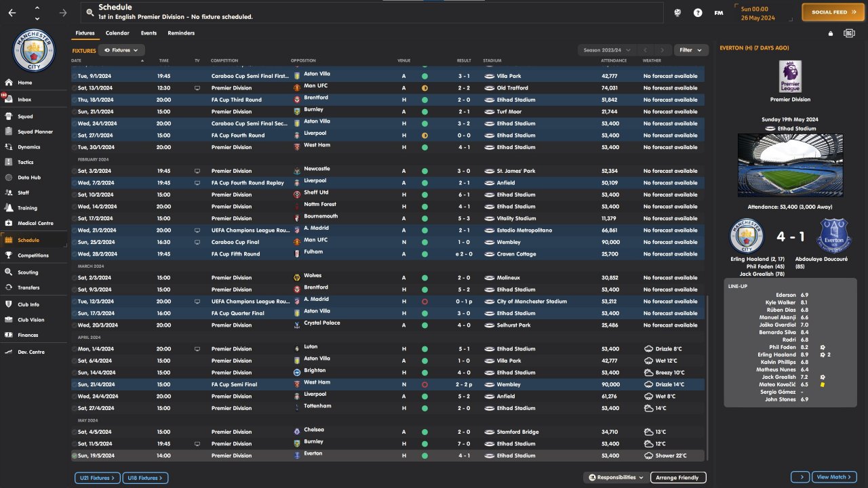Image resolution: width=868 pixels, height=488 pixels.
Task: Select the Sun 25/2/2024 Carabao Cup Final marker
Action: tap(75, 242)
